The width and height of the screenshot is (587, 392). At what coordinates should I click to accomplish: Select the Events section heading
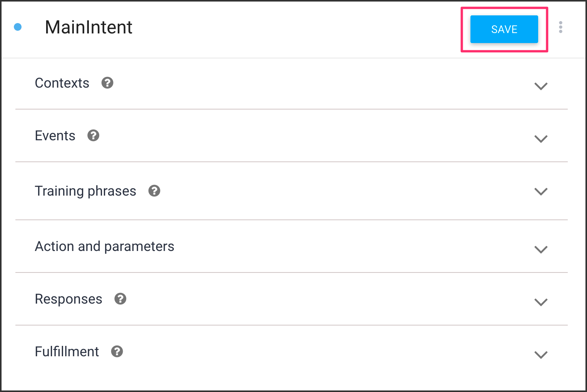[55, 136]
